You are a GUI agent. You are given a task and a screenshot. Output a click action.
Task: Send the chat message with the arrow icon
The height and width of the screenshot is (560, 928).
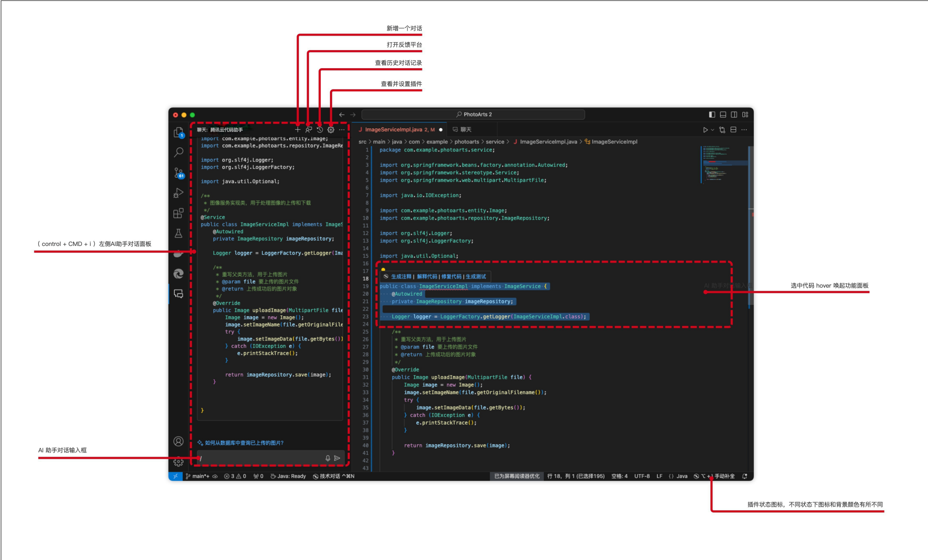pos(337,458)
